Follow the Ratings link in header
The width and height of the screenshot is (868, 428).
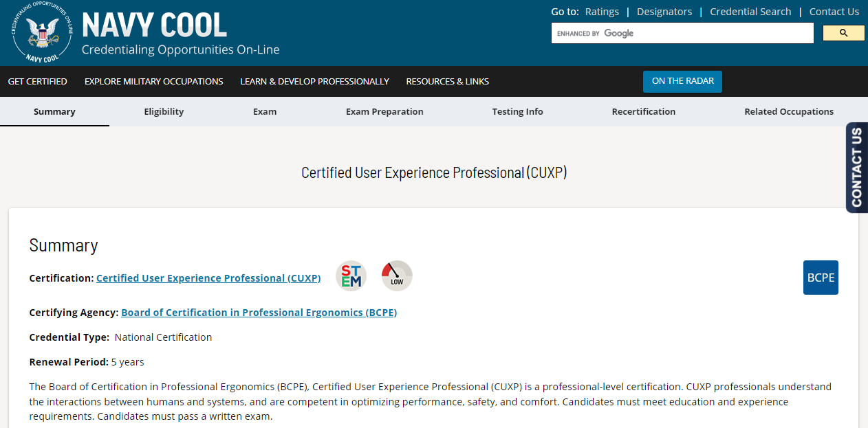[602, 12]
